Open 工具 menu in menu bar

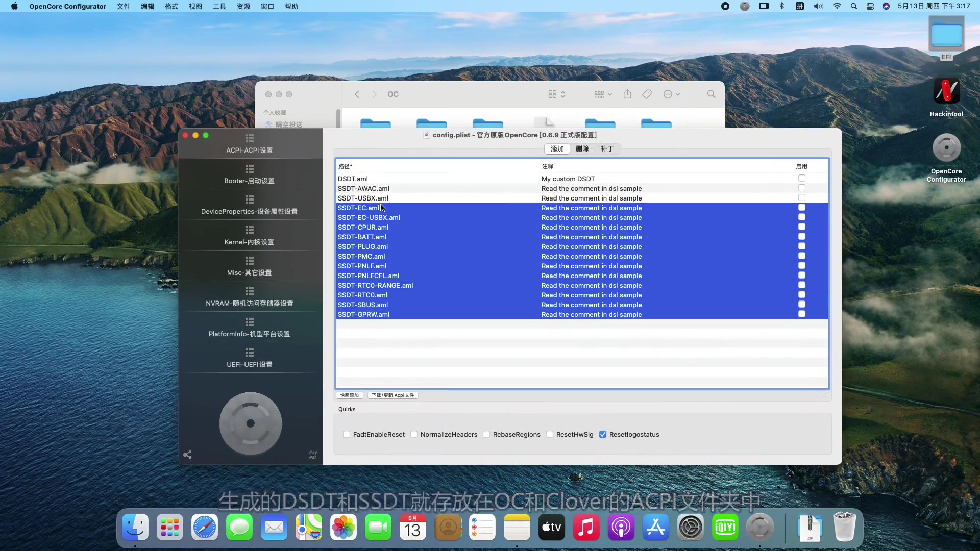[219, 6]
